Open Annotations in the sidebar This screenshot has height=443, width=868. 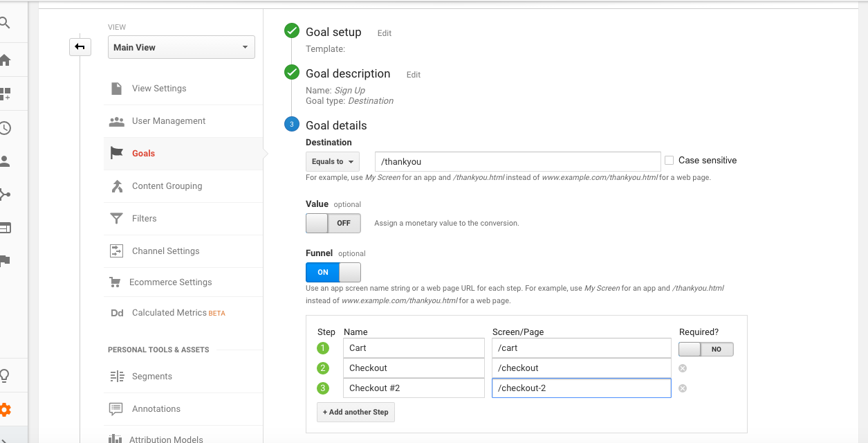pyautogui.click(x=156, y=409)
